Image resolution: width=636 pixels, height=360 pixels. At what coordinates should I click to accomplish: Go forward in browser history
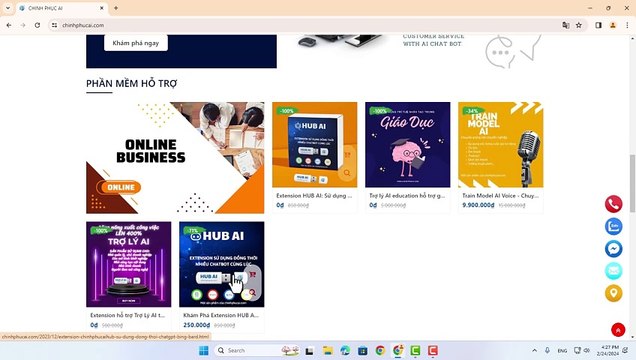click(23, 25)
